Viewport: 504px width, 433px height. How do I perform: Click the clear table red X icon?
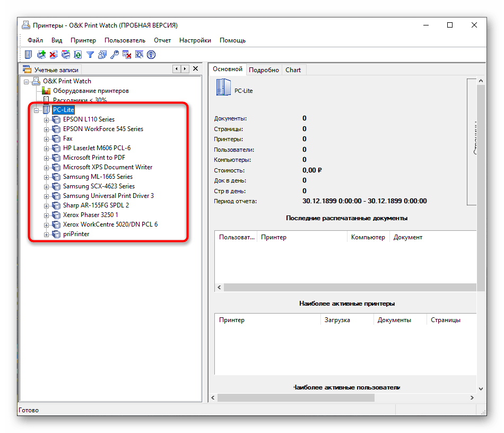tap(127, 55)
